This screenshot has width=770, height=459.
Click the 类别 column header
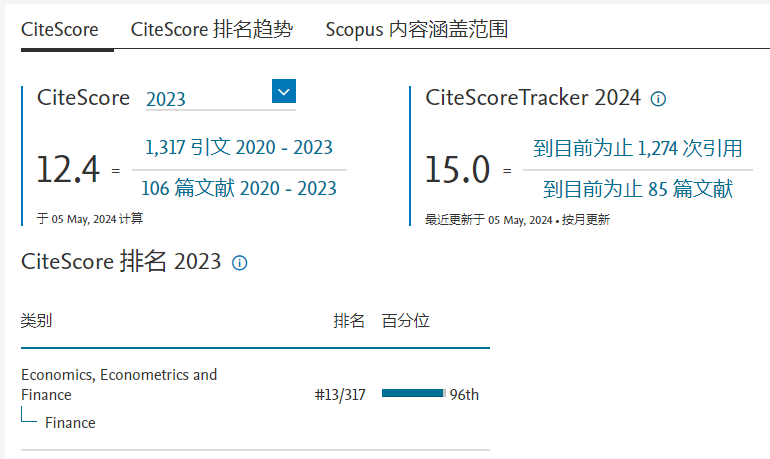37,321
